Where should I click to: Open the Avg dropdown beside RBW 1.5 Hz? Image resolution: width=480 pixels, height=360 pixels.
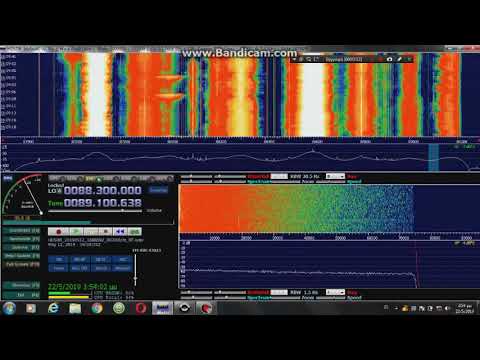pyautogui.click(x=335, y=292)
